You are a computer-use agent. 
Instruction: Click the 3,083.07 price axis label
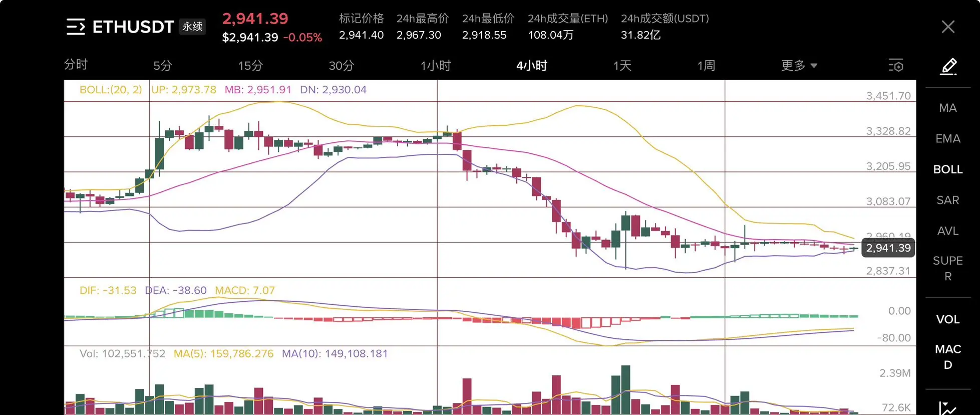[x=888, y=201]
